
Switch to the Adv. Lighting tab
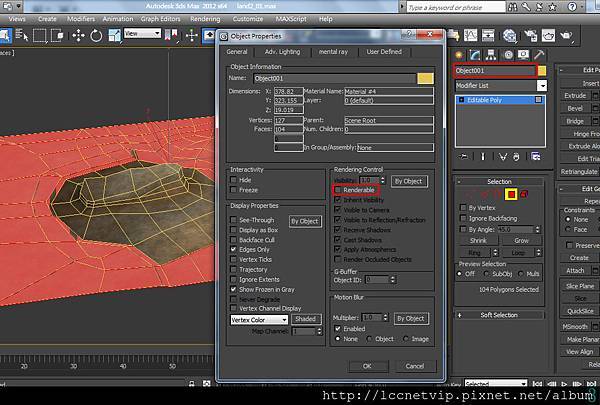tap(283, 52)
